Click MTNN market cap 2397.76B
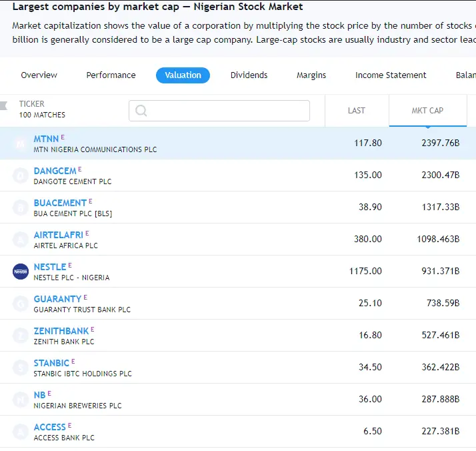The height and width of the screenshot is (451, 476). pyautogui.click(x=441, y=143)
